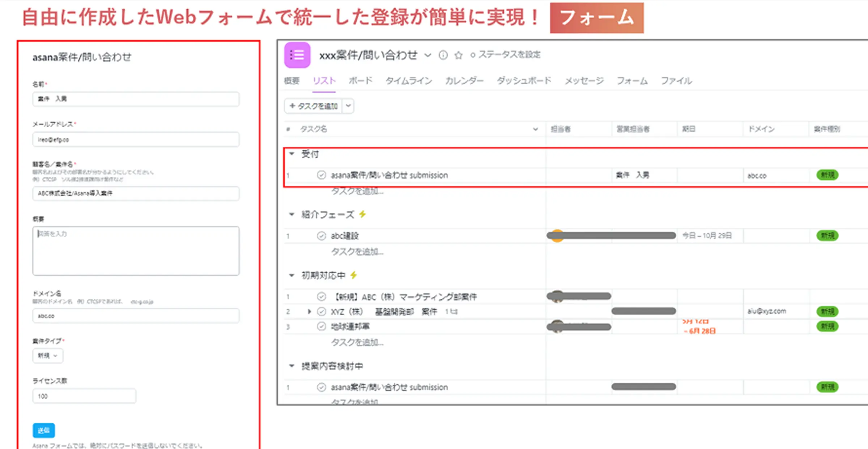Switch to the タイムライン tab
Viewport: 868px width, 449px height.
pos(409,81)
